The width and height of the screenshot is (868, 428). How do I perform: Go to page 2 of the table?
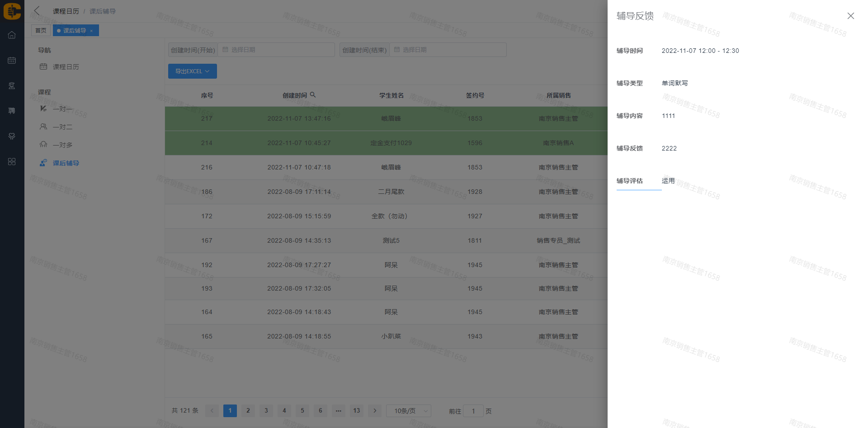pyautogui.click(x=248, y=411)
